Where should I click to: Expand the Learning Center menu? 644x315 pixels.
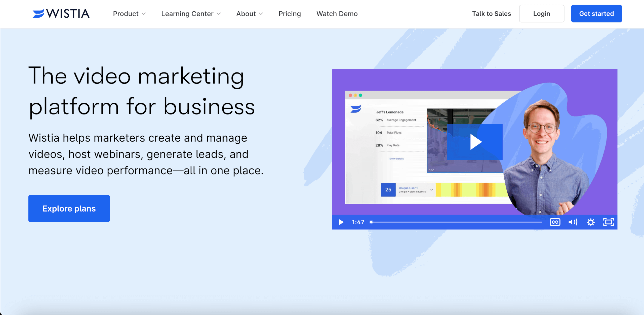(x=191, y=14)
